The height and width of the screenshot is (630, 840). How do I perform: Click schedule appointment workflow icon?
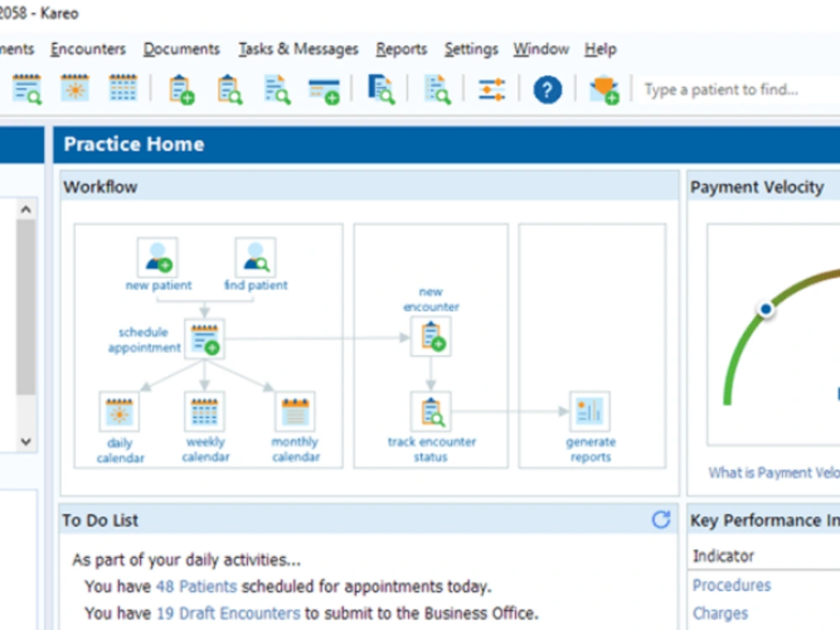[x=205, y=339]
